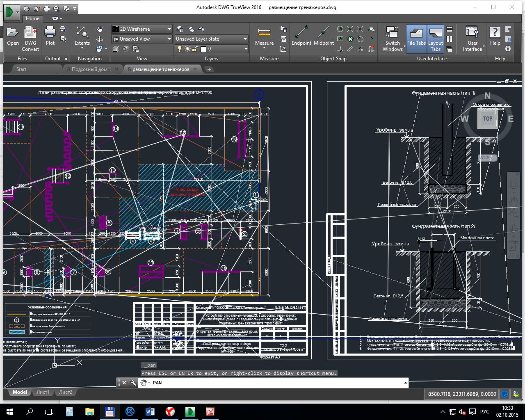Viewport: 525px width, 420px height.
Task: Toggle File Tabs display
Action: [416, 39]
